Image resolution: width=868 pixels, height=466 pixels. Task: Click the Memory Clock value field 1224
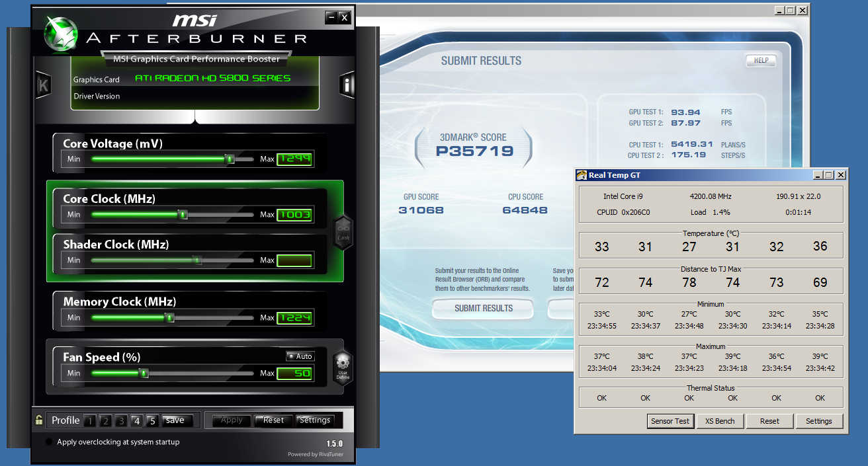pyautogui.click(x=294, y=318)
